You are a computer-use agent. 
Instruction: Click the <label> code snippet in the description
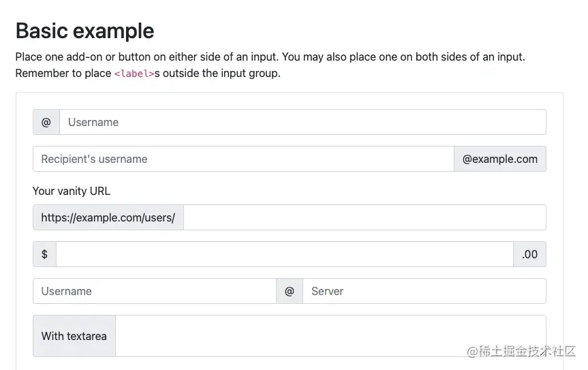click(x=134, y=74)
